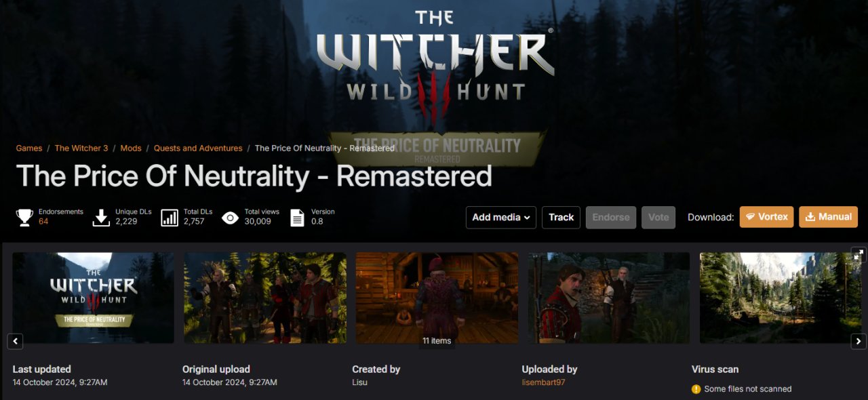Go to Quests and Adventures category
This screenshot has height=400, width=868.
tap(198, 148)
